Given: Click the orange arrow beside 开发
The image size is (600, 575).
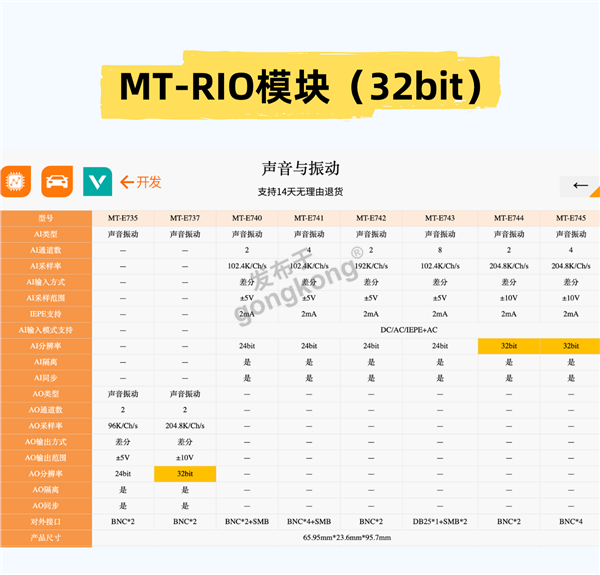Looking at the screenshot, I should point(127,182).
